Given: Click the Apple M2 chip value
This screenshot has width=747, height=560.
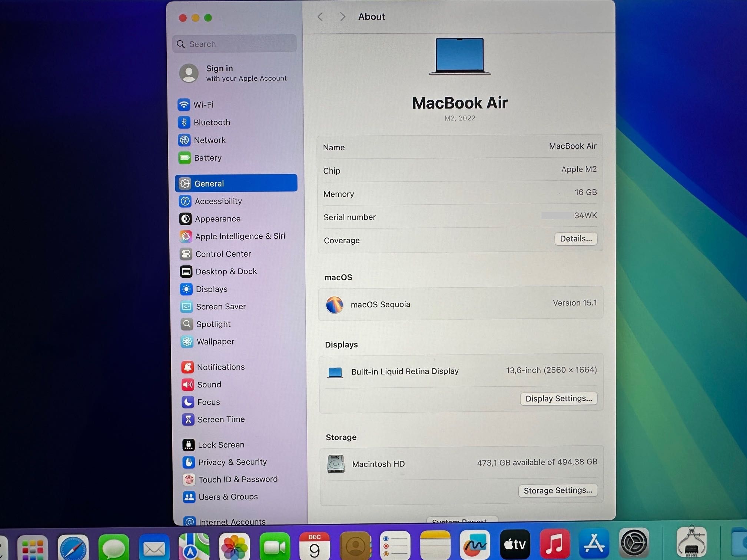Looking at the screenshot, I should click(x=579, y=170).
